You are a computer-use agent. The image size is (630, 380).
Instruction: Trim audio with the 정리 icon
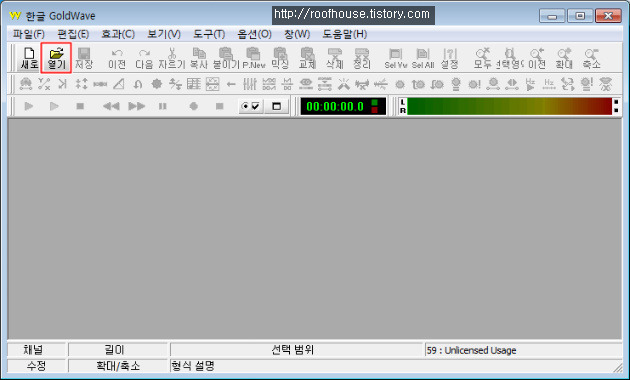tap(362, 59)
